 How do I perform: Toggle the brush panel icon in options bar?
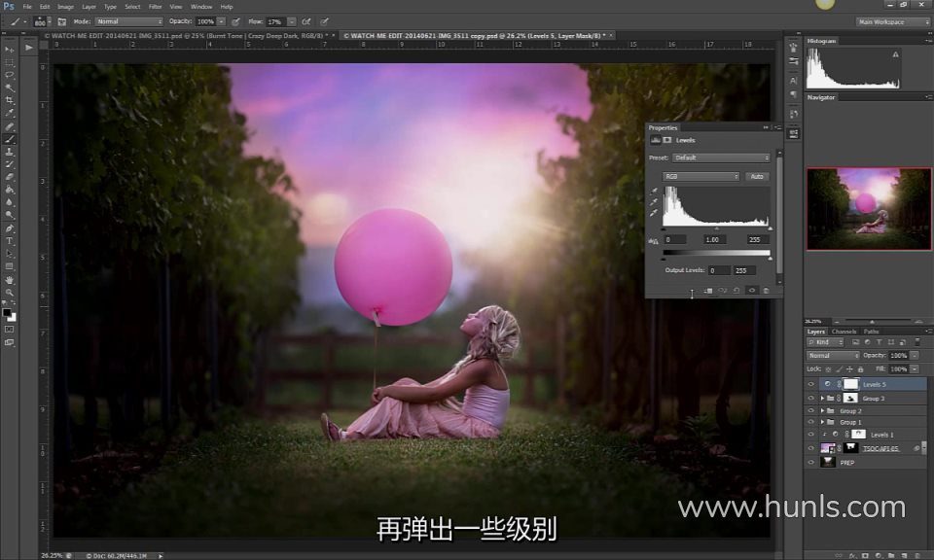[x=62, y=21]
